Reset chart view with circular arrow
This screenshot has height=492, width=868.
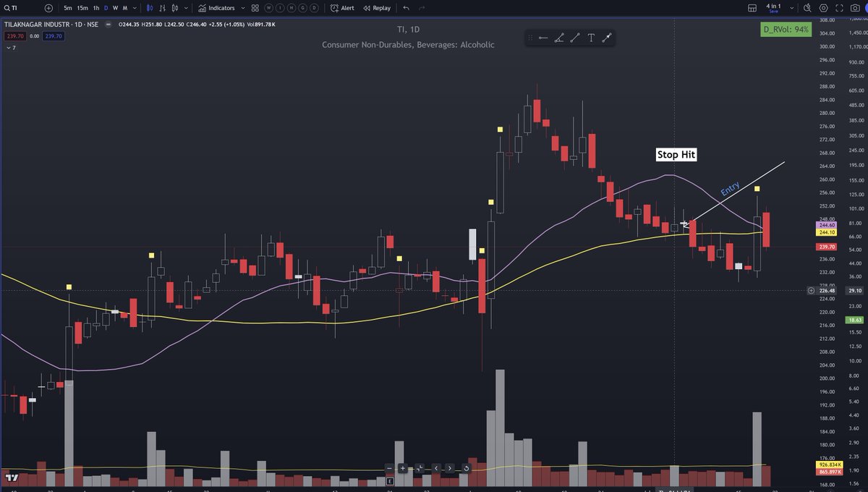[467, 468]
